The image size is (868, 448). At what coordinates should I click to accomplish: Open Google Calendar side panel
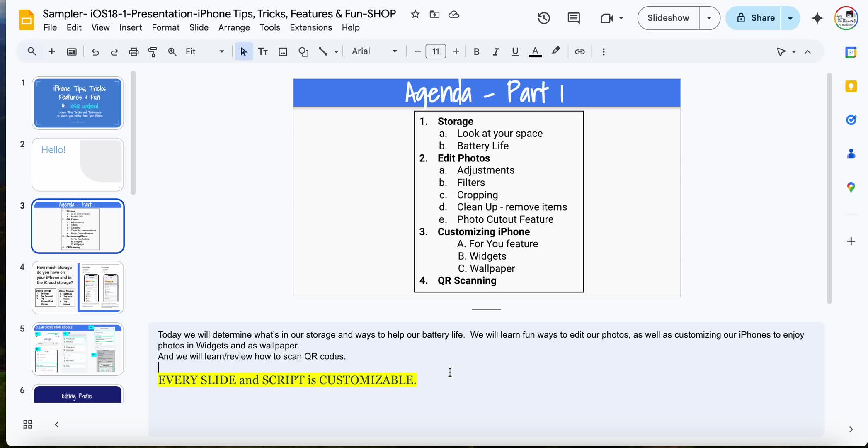[851, 52]
